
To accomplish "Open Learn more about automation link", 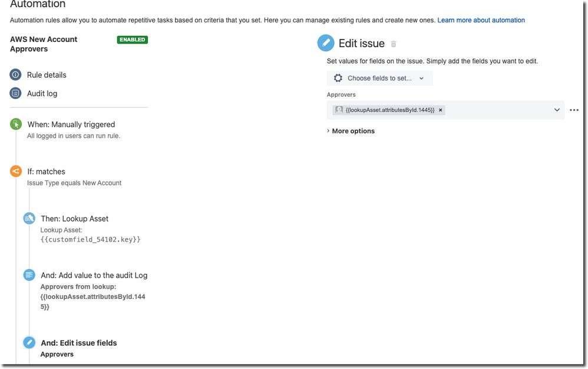I will coord(481,20).
